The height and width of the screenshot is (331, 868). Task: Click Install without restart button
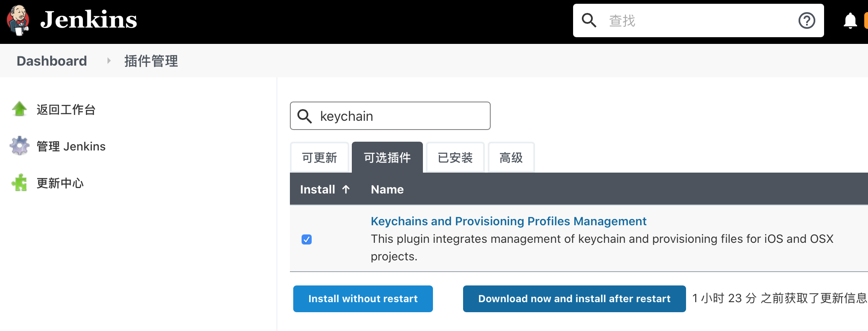click(363, 299)
